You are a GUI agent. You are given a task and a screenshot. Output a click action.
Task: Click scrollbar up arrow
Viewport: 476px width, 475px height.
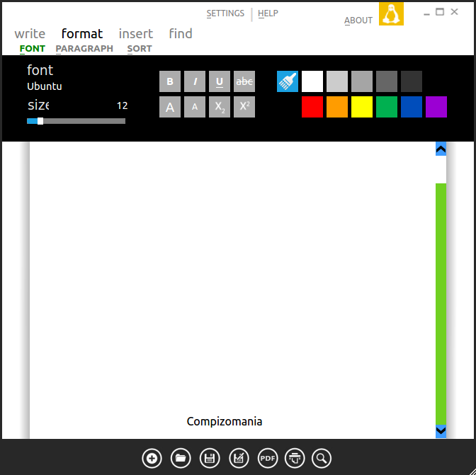[x=441, y=149]
